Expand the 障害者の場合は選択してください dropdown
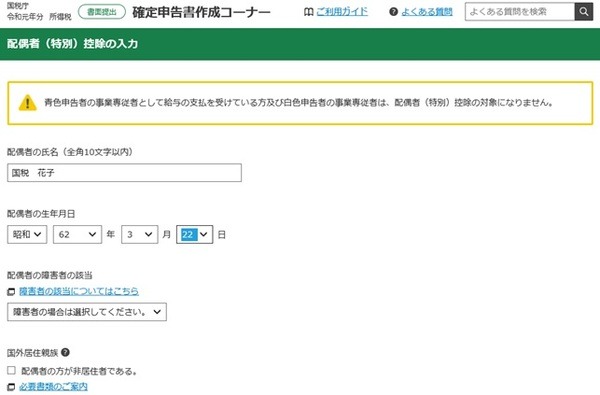The height and width of the screenshot is (395, 600). (87, 312)
